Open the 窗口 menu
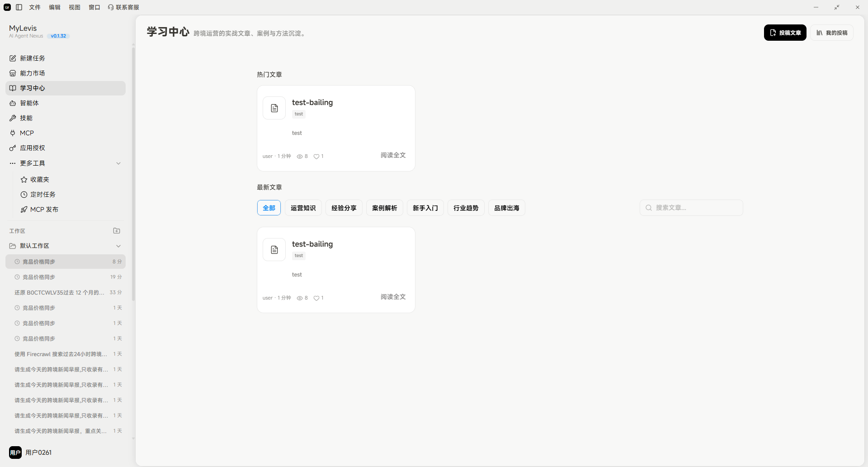Viewport: 868px width, 467px height. coord(94,7)
